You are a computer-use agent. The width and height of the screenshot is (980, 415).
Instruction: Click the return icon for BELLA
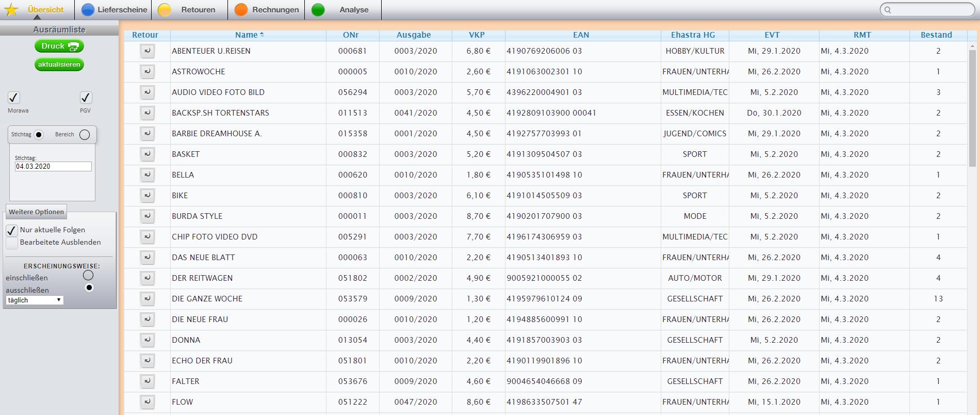coord(148,175)
